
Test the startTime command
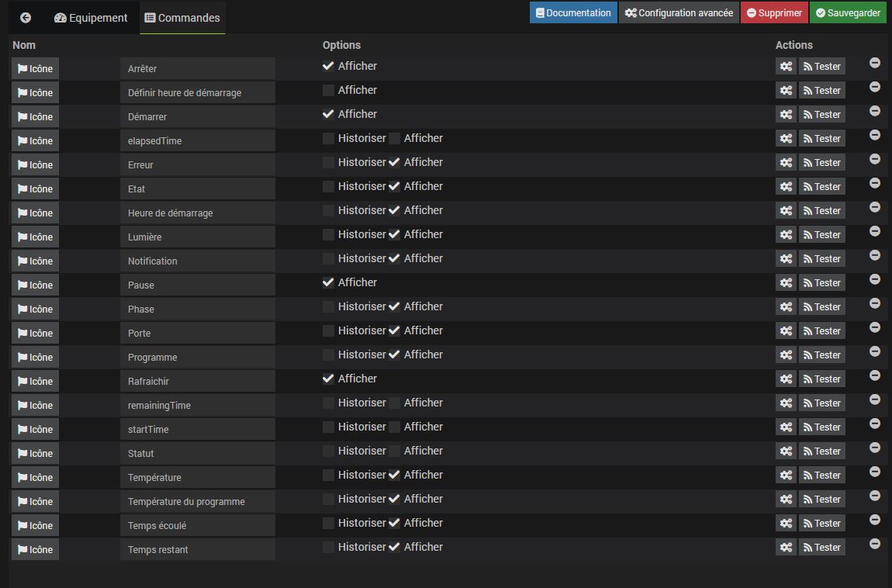(x=822, y=427)
